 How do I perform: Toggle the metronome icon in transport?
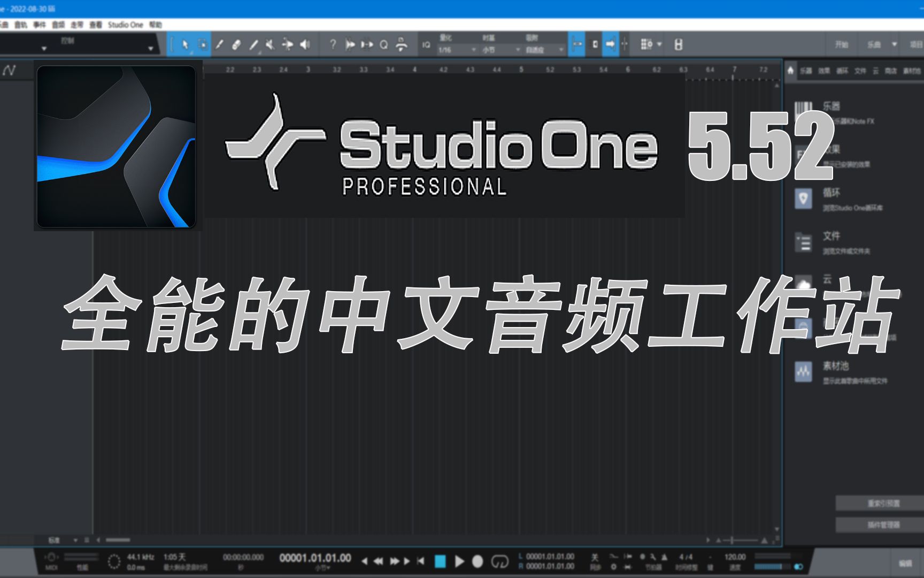click(664, 557)
